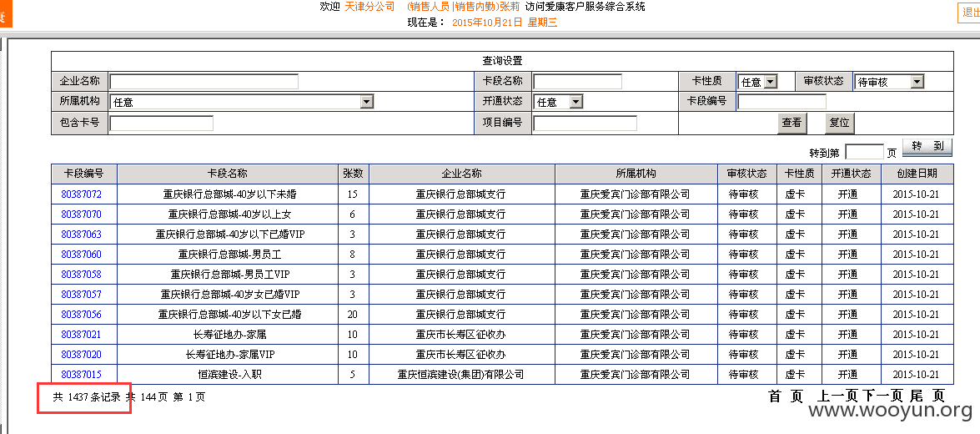The width and height of the screenshot is (980, 434).
Task: Click 重庆市长寿区征收办 in row 80387021
Action: (x=461, y=335)
